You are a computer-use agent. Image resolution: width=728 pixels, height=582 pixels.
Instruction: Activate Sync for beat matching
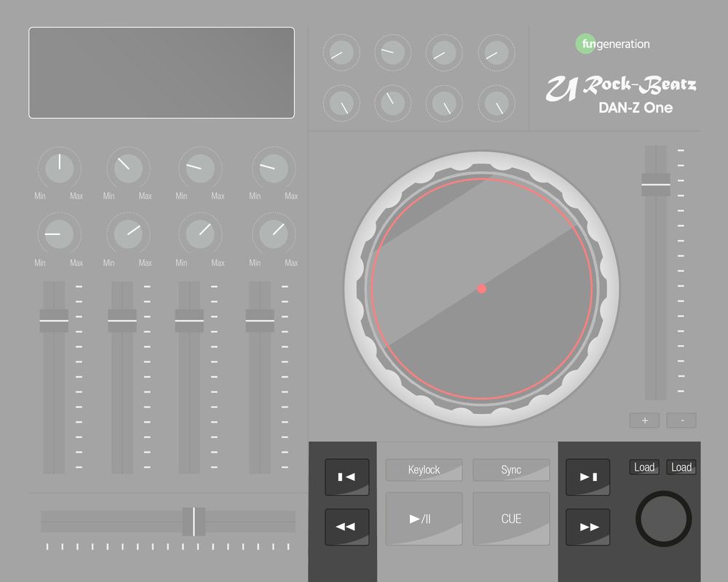pyautogui.click(x=511, y=470)
